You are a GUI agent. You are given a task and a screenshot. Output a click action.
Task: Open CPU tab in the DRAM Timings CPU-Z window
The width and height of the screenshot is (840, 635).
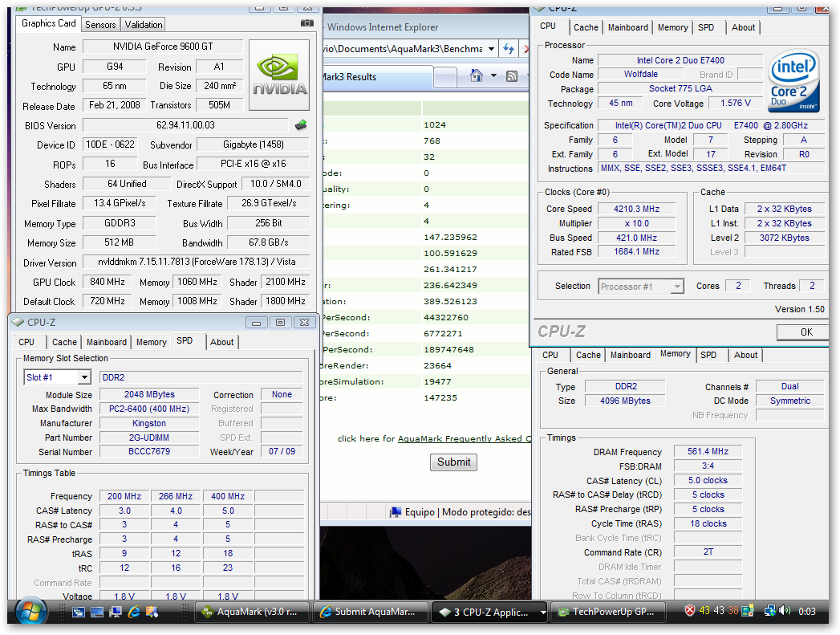pos(550,355)
